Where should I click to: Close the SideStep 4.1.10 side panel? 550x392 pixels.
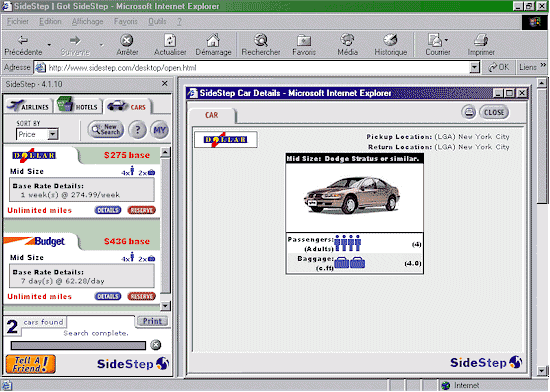(165, 83)
